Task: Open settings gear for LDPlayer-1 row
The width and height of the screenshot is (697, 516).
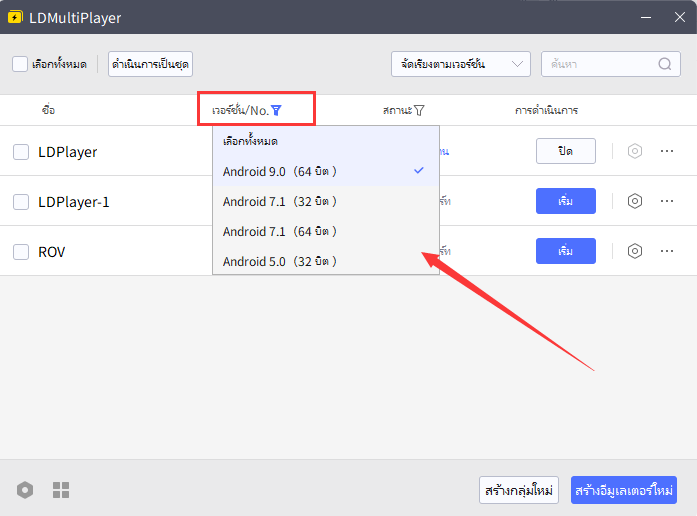Action: point(635,201)
